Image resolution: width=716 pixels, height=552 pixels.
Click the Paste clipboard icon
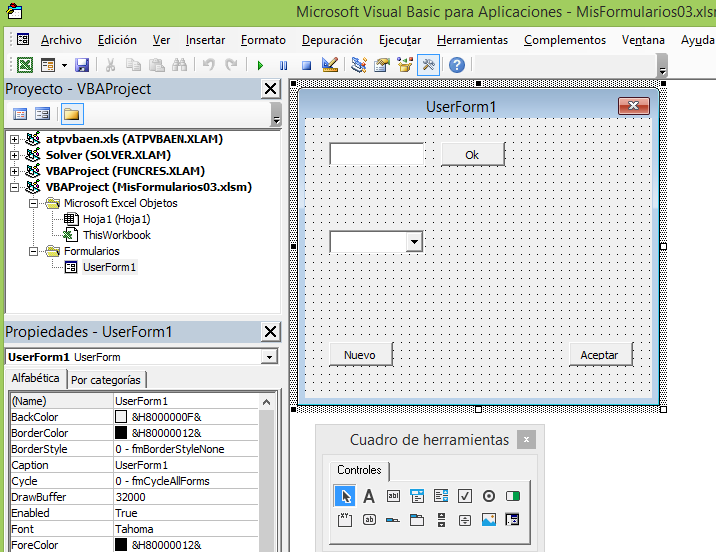pos(157,65)
